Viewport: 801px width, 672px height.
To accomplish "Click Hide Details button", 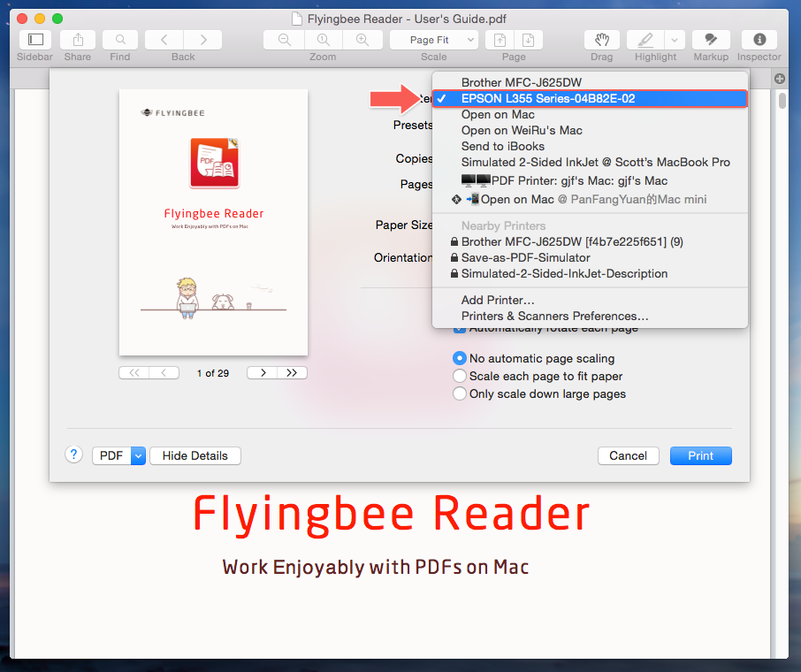I will click(x=195, y=455).
